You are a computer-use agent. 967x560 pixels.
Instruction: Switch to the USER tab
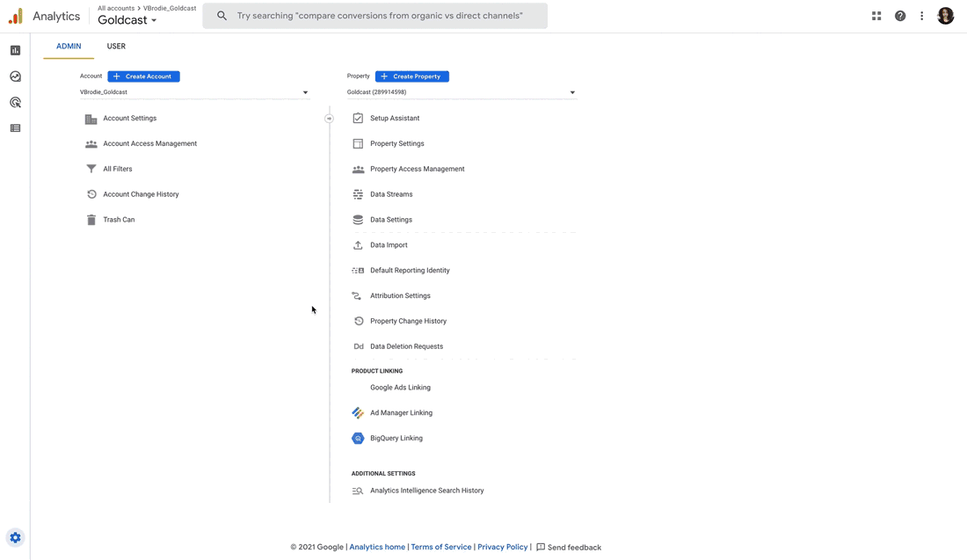tap(116, 47)
